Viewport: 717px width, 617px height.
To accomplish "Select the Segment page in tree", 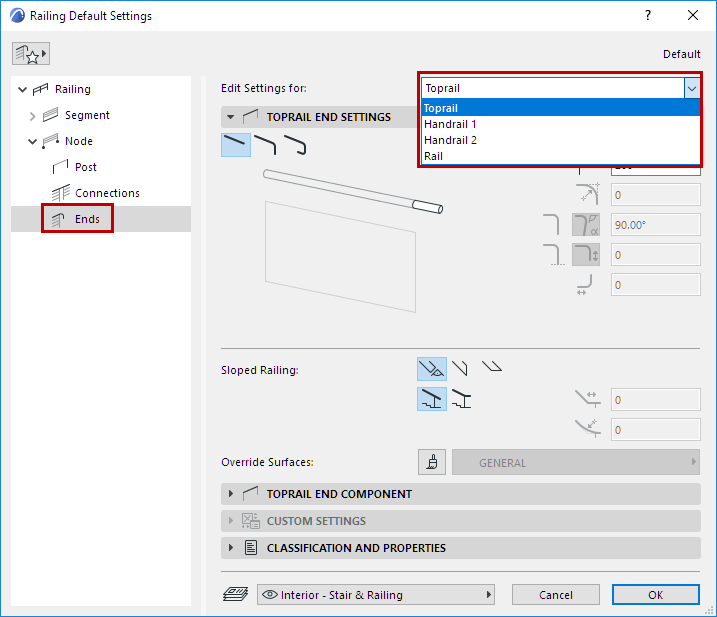I will [x=87, y=115].
